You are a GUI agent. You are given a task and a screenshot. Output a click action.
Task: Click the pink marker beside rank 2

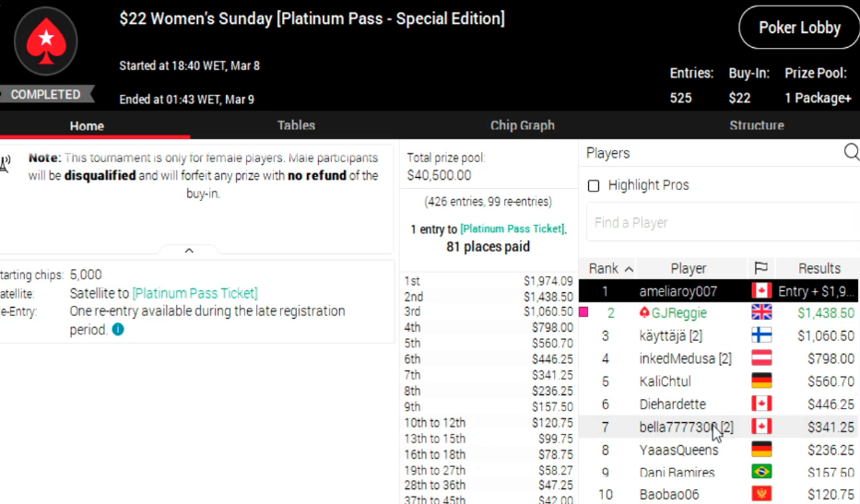coord(583,313)
